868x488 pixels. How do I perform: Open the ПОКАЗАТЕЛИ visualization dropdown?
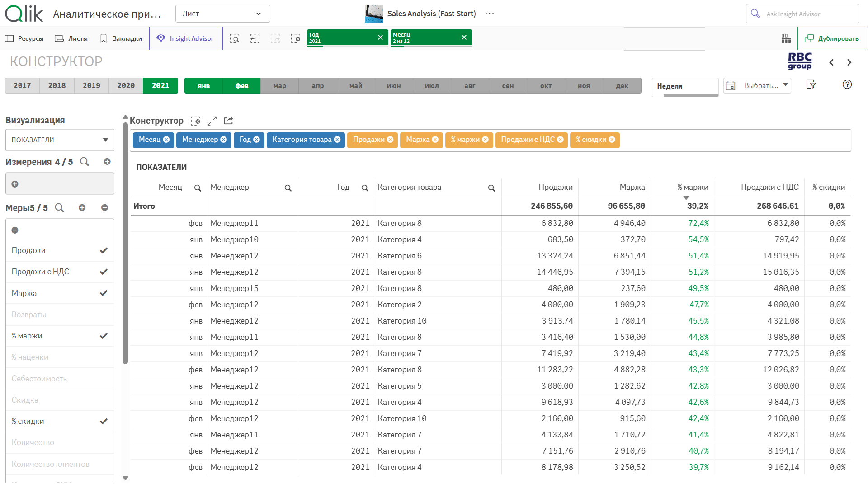tap(60, 140)
